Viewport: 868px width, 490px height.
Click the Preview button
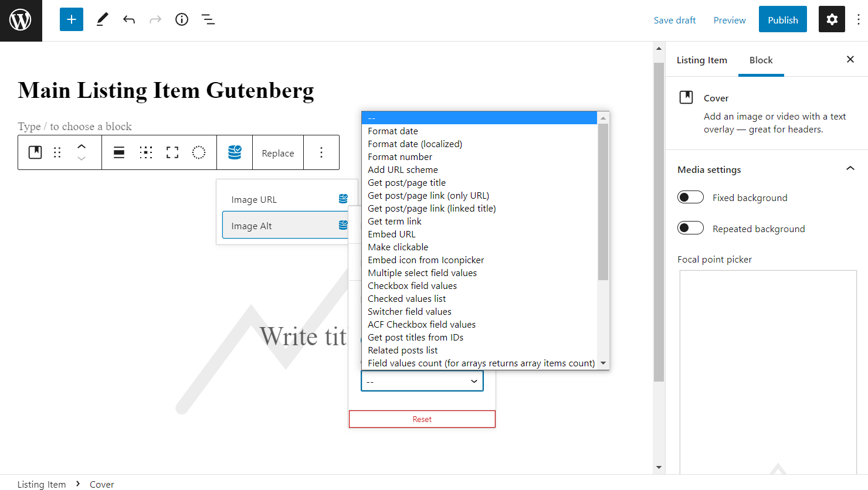tap(730, 20)
